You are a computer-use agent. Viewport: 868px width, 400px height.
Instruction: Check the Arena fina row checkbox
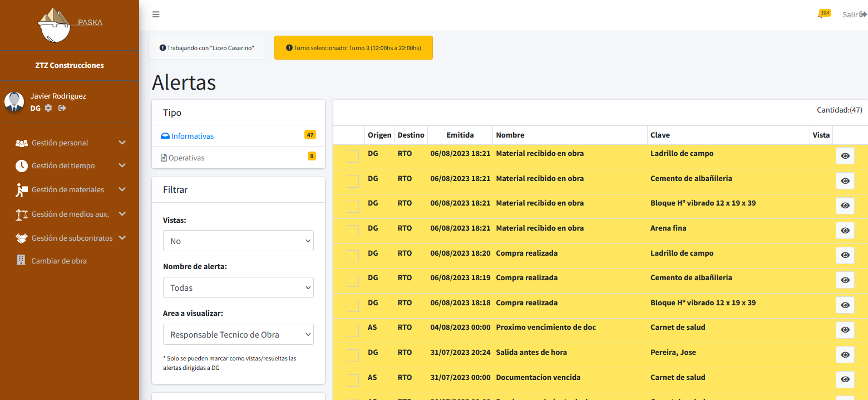353,231
